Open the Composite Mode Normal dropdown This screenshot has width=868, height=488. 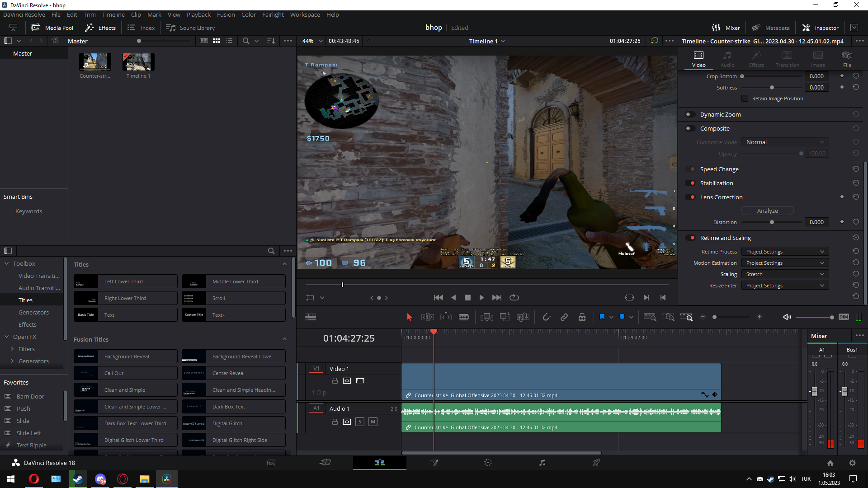pyautogui.click(x=785, y=142)
